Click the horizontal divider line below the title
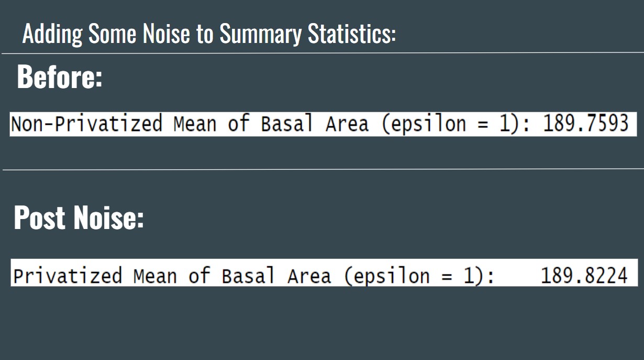The height and width of the screenshot is (360, 644). [x=322, y=53]
